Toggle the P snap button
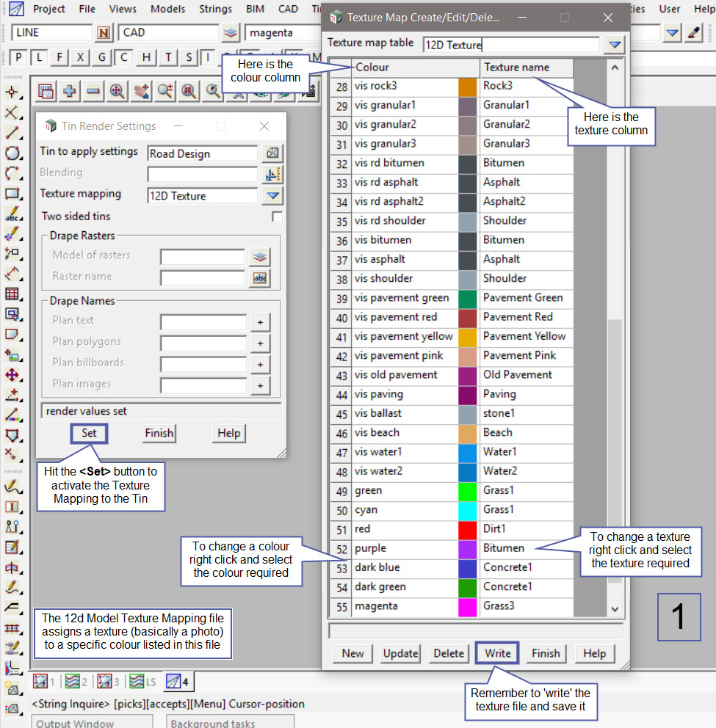The image size is (716, 728). pyautogui.click(x=18, y=57)
